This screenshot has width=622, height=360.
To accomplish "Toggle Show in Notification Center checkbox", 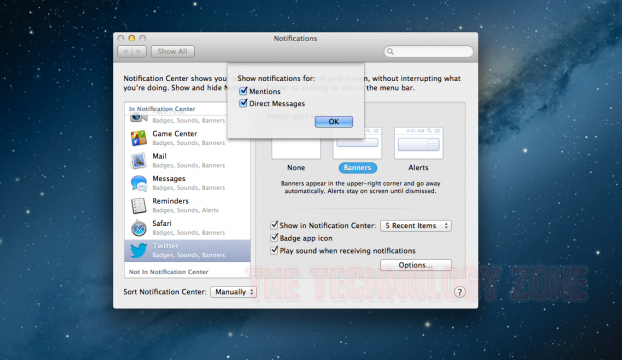I will point(274,225).
